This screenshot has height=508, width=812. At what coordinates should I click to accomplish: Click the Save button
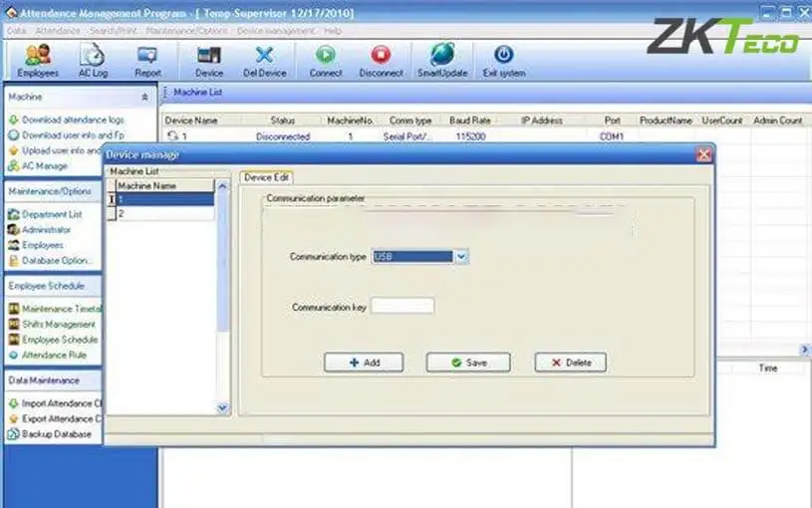(x=468, y=363)
